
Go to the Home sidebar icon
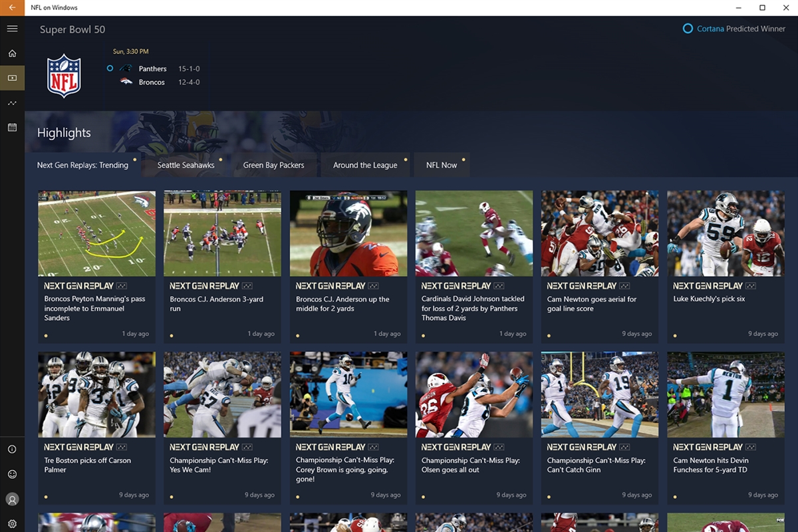coord(12,53)
